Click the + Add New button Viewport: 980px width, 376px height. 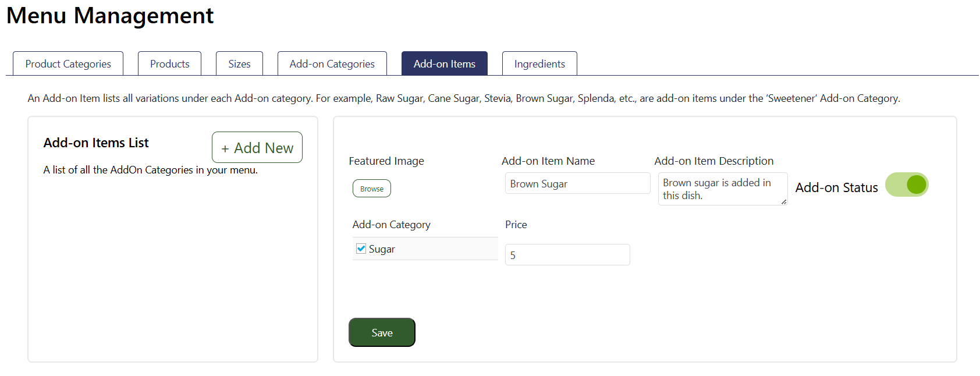coord(257,147)
